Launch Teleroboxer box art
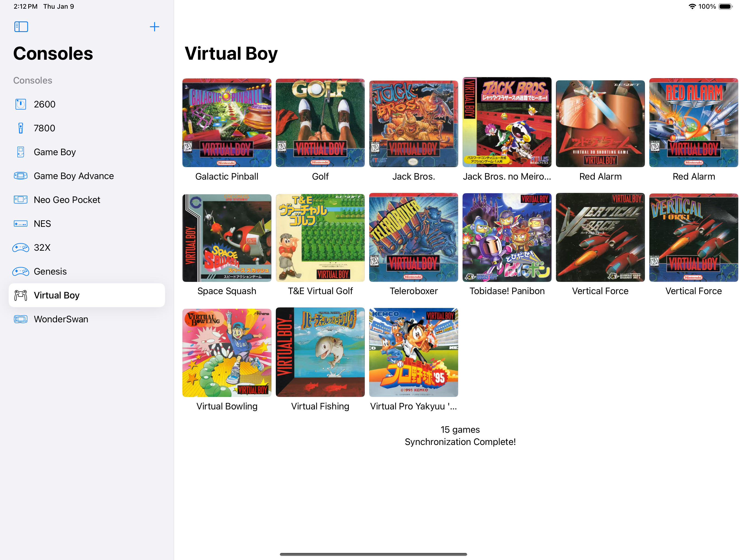The image size is (747, 560). click(414, 237)
